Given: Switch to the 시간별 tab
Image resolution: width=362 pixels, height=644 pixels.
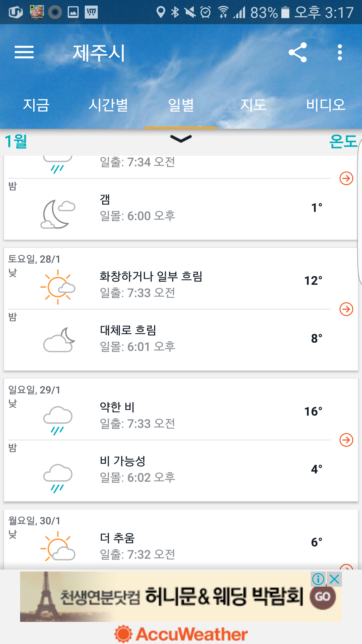Looking at the screenshot, I should point(109,105).
